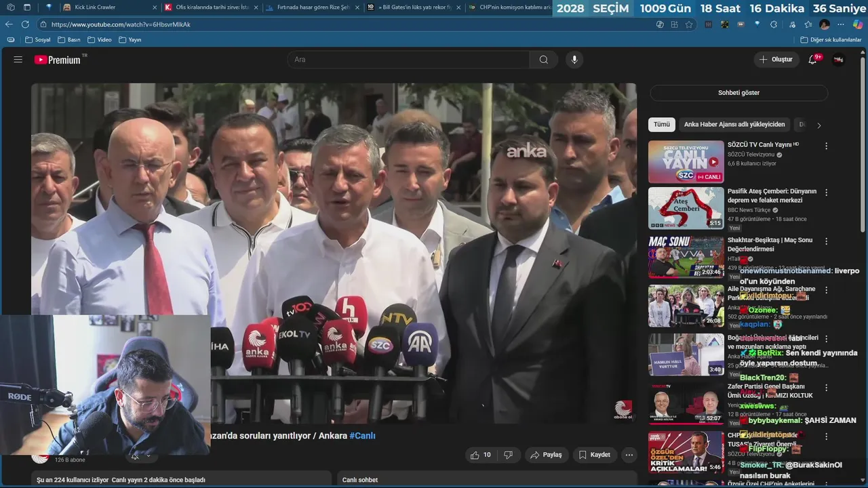Viewport: 868px width, 488px height.
Task: Open SÖZCÜ Canlı Yayın thumbnail
Action: click(x=686, y=161)
